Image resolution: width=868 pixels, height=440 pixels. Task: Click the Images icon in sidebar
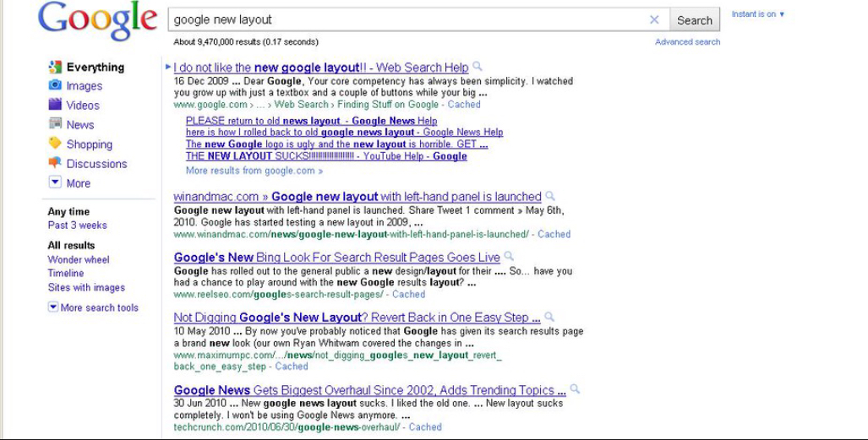coord(55,85)
